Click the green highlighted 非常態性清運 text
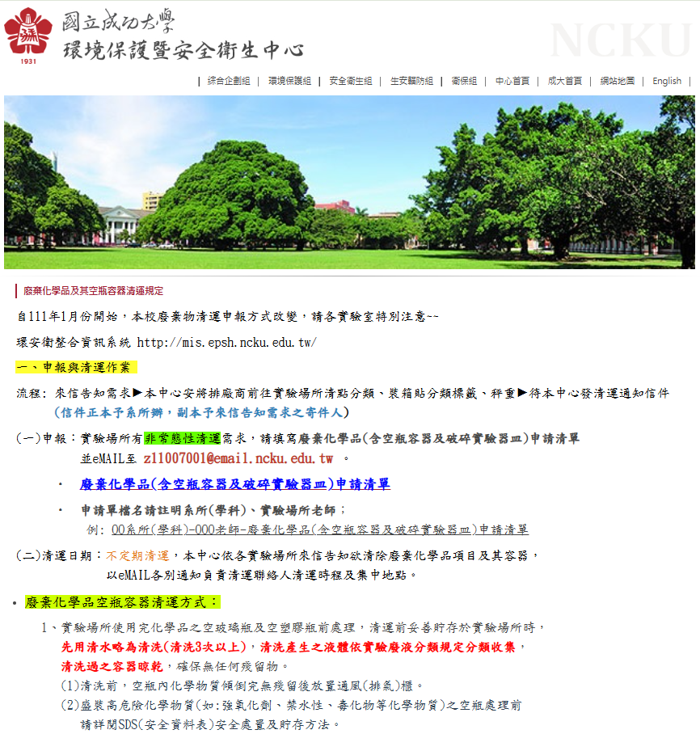This screenshot has height=734, width=700. point(182,438)
